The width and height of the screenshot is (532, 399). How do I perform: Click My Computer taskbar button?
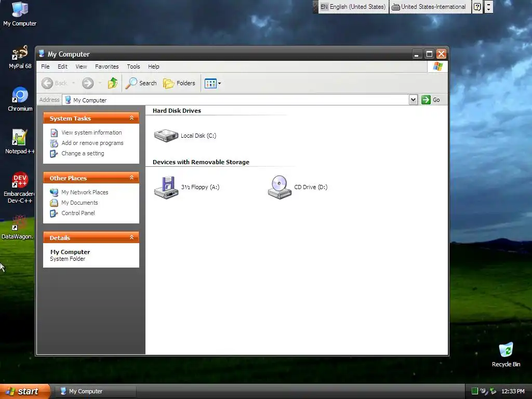[96, 391]
